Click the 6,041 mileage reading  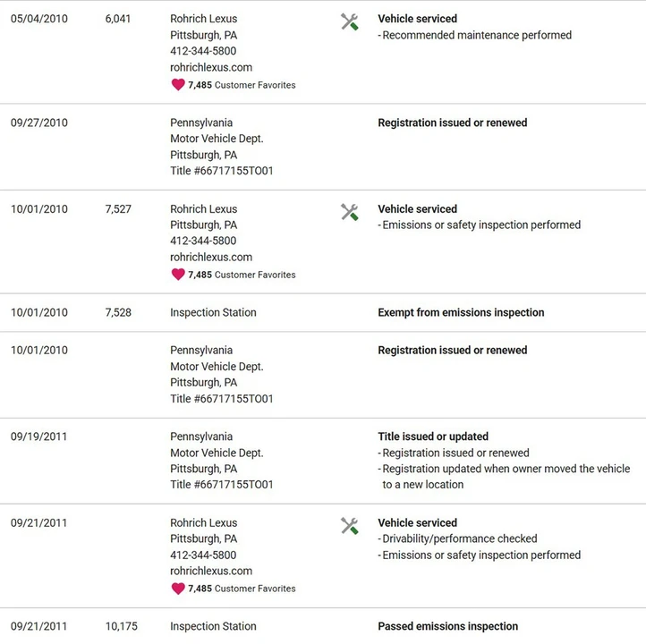118,19
